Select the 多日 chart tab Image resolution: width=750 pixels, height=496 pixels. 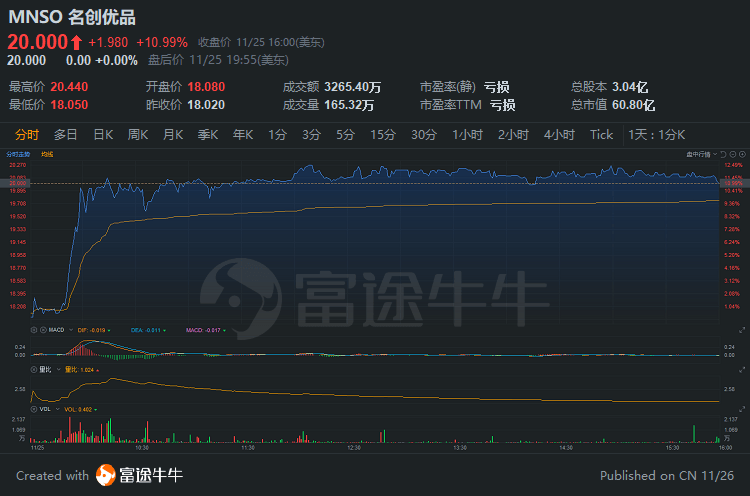(66, 135)
